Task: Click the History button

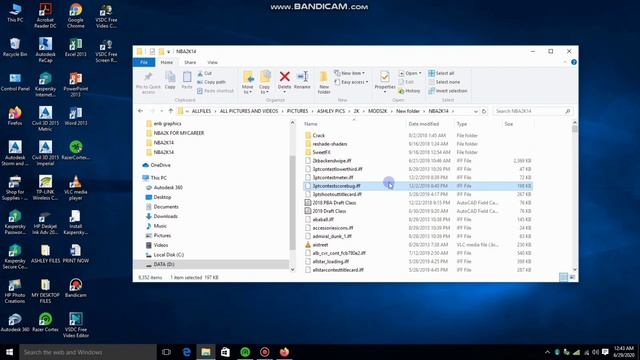Action: pos(409,91)
